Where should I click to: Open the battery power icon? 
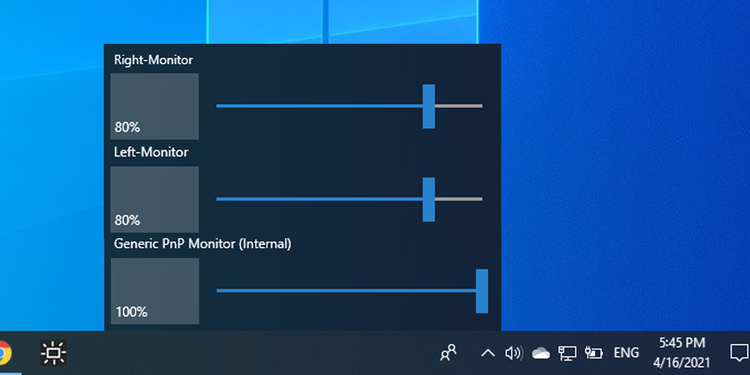tap(594, 353)
